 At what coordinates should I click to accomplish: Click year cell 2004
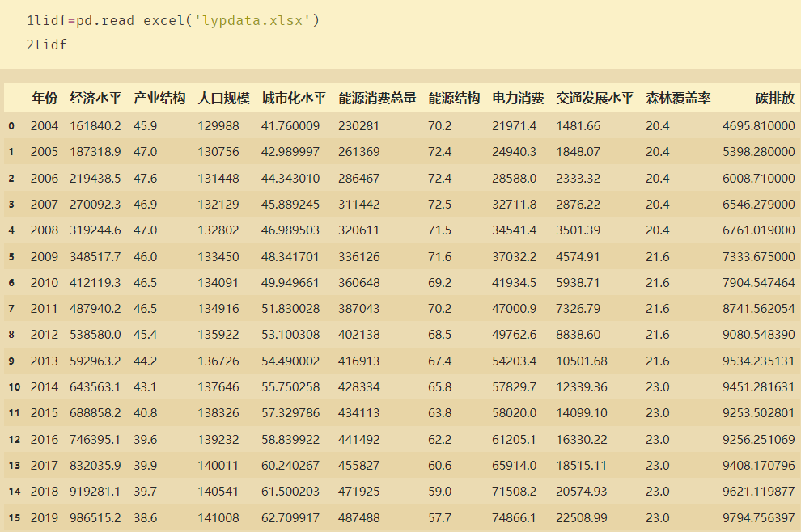[44, 126]
